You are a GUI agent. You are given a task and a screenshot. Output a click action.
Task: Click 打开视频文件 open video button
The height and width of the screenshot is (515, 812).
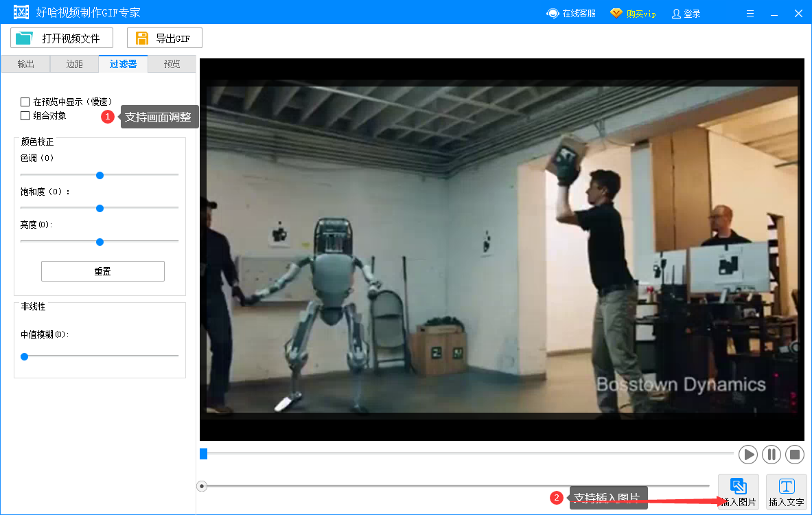click(x=62, y=38)
